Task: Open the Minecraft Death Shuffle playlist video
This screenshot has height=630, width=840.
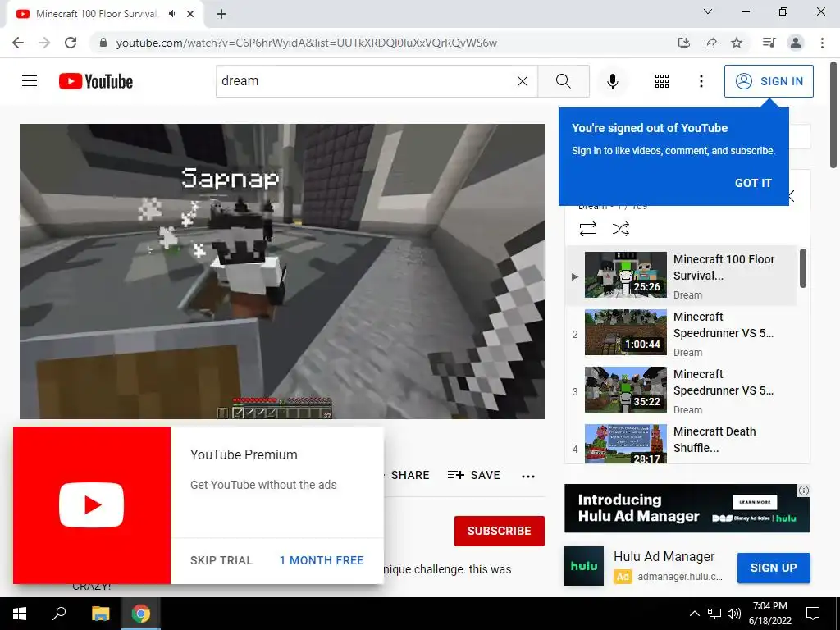Action: [x=625, y=444]
